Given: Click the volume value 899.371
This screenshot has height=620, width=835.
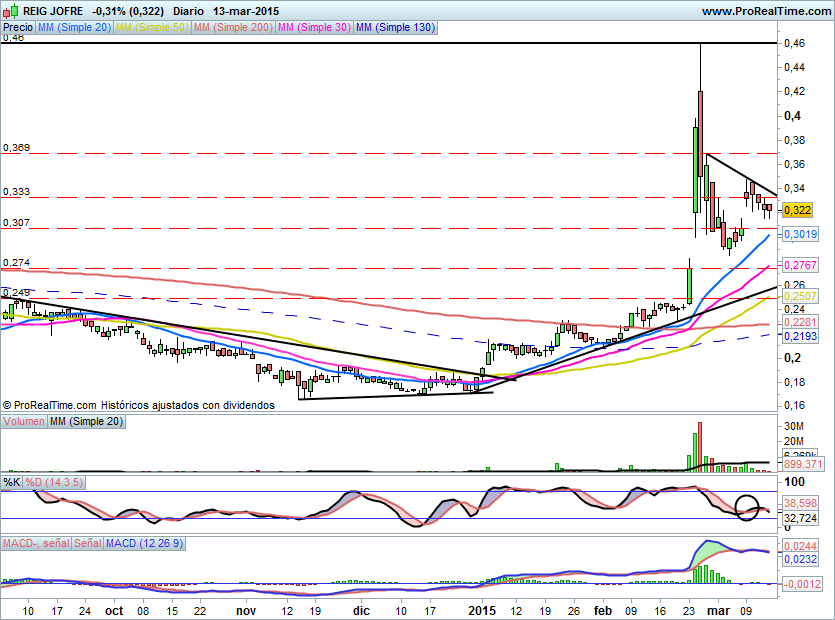Looking at the screenshot, I should click(803, 464).
